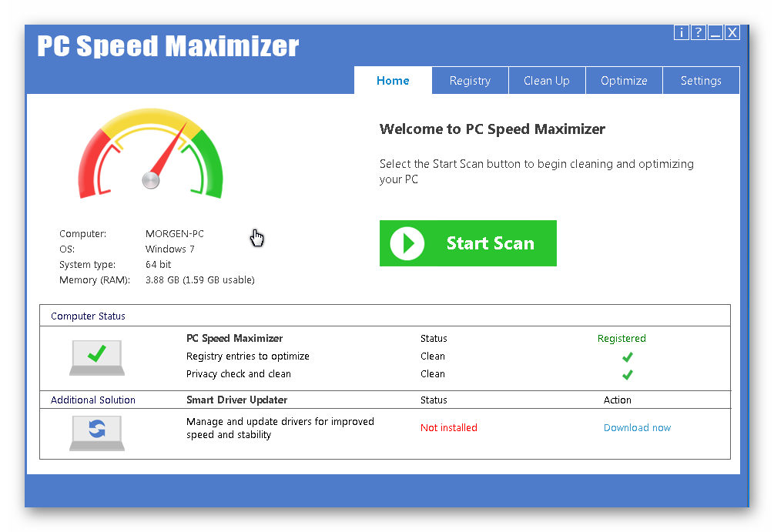Viewport: 774px width, 532px height.
Task: Close the PC Speed Maximizer window
Action: pyautogui.click(x=732, y=32)
